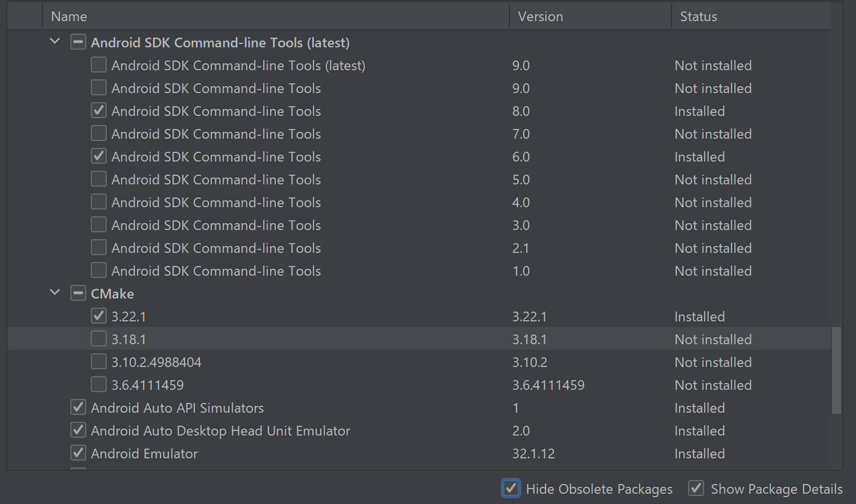Click the Version column header
This screenshot has width=856, height=504.
coord(540,17)
